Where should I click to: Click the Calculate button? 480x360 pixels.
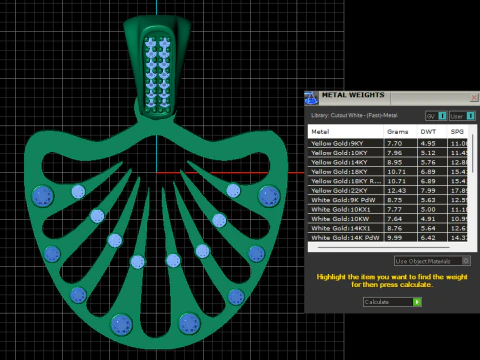tap(392, 302)
